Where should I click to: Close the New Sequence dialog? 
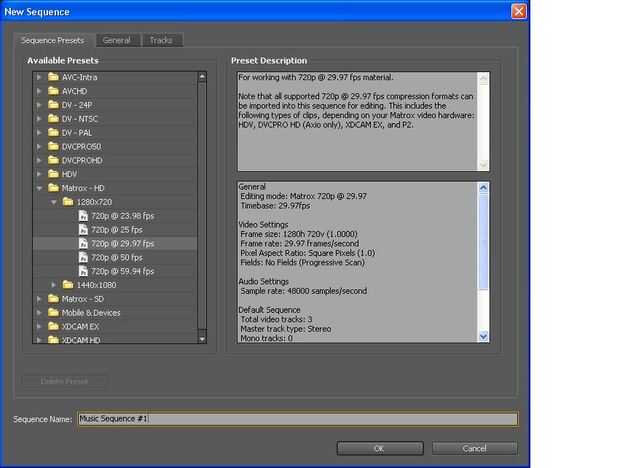point(518,11)
